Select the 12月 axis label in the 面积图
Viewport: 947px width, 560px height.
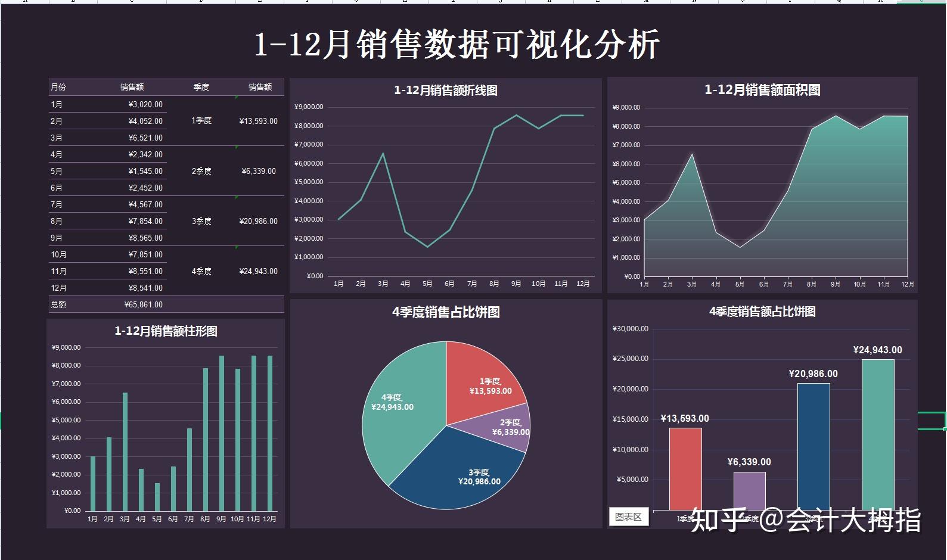pyautogui.click(x=908, y=285)
